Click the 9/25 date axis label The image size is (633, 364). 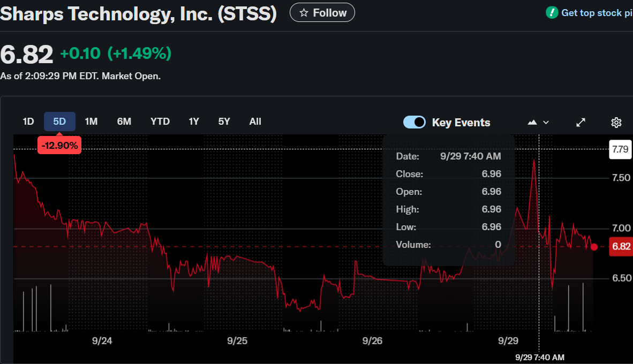coord(237,341)
